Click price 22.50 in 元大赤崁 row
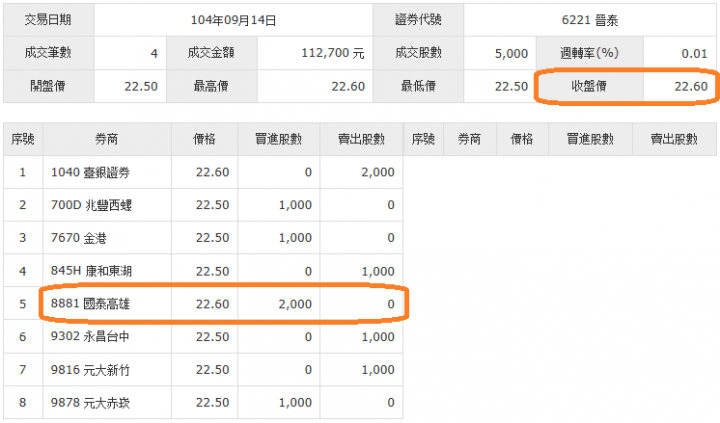 [212, 403]
